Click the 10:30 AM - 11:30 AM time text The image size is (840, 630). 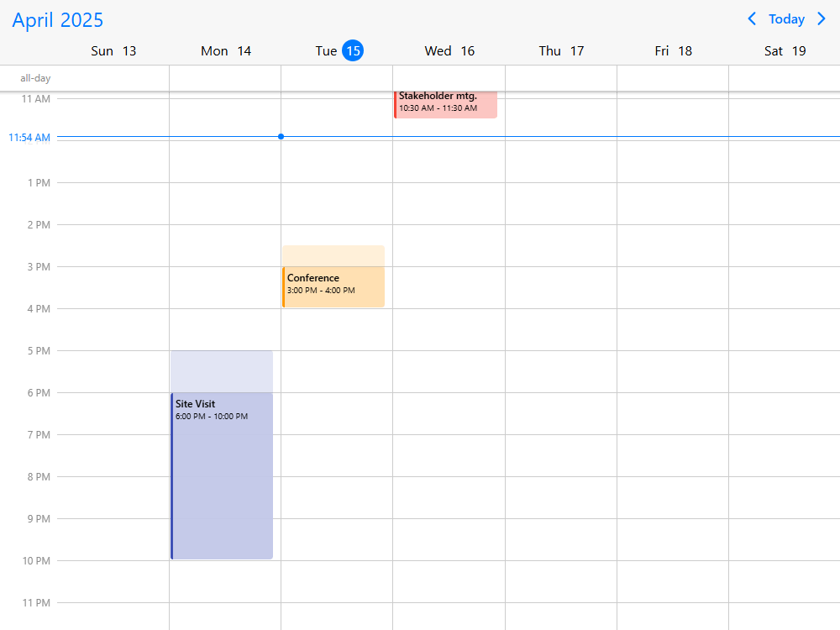coord(438,108)
